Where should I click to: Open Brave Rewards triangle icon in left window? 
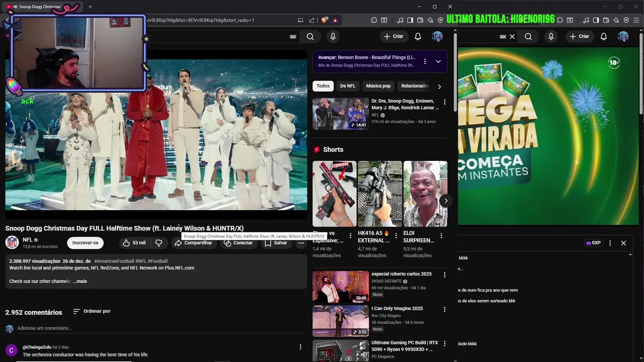[335, 20]
